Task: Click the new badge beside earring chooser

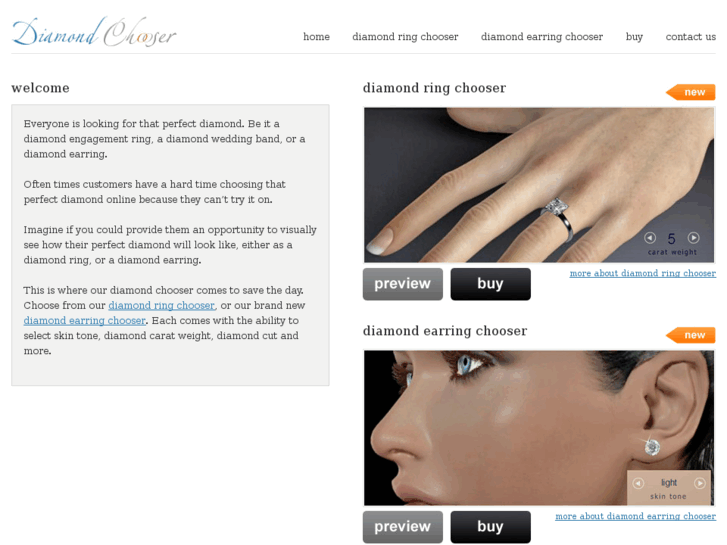Action: (x=690, y=335)
